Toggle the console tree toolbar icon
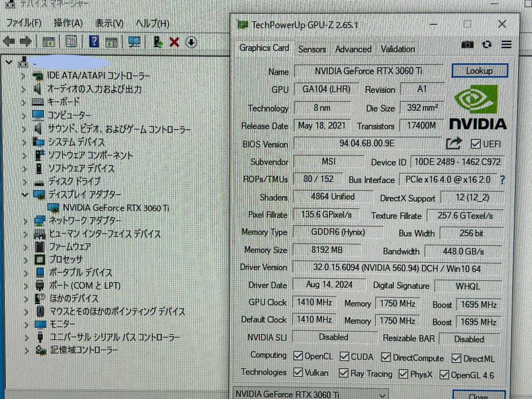 click(x=48, y=42)
